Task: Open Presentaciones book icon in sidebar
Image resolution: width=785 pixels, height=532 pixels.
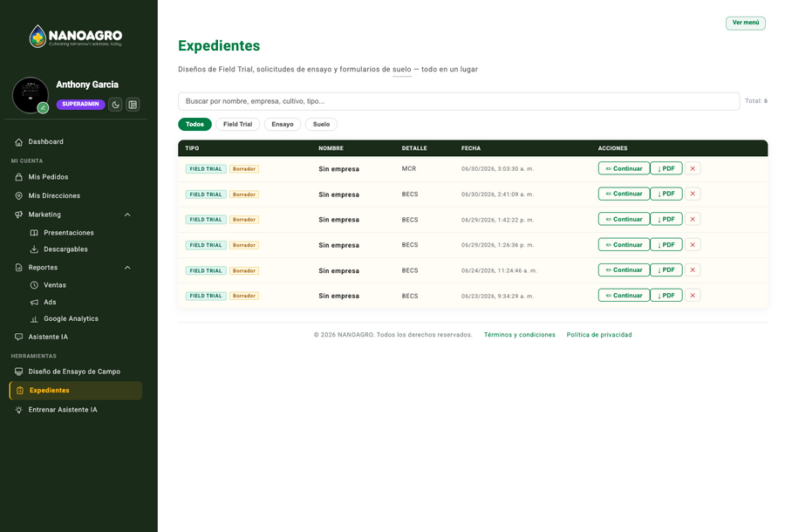Action: coord(34,233)
